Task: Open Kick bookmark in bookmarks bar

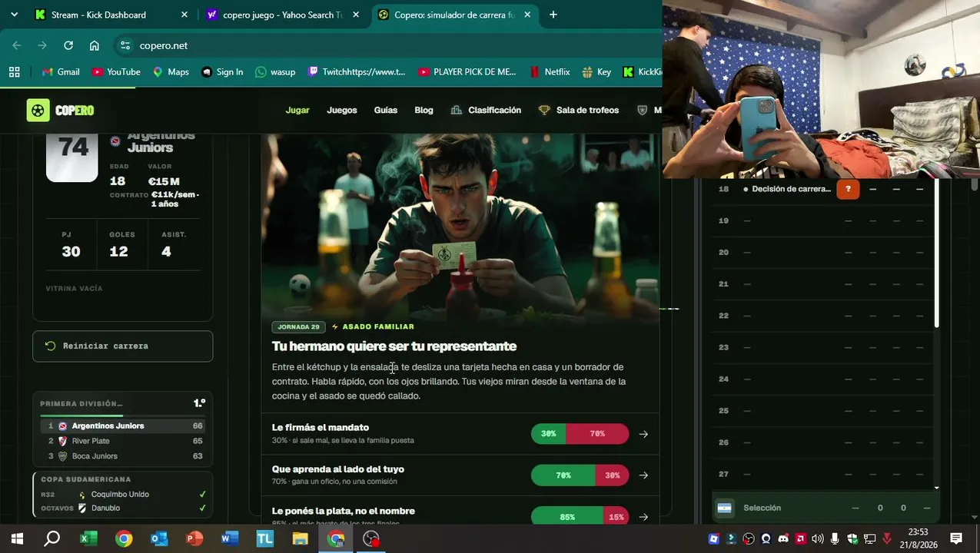Action: (643, 71)
